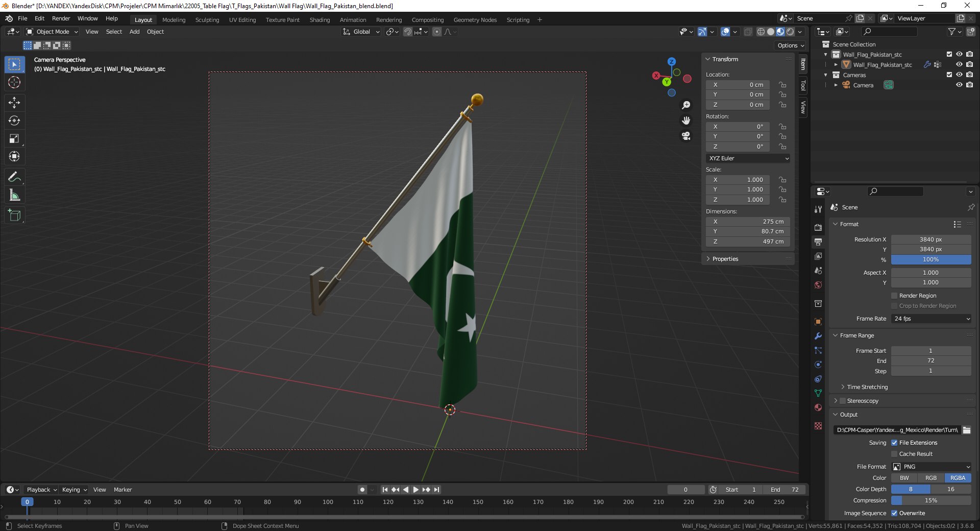Open the viewport Add menu

pyautogui.click(x=134, y=32)
